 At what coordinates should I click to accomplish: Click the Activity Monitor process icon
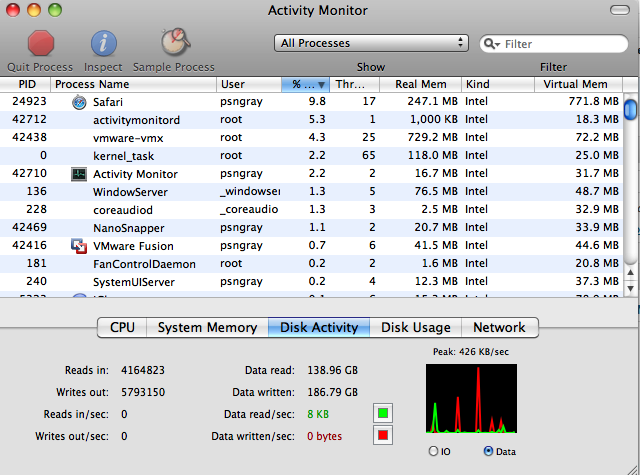[x=79, y=174]
